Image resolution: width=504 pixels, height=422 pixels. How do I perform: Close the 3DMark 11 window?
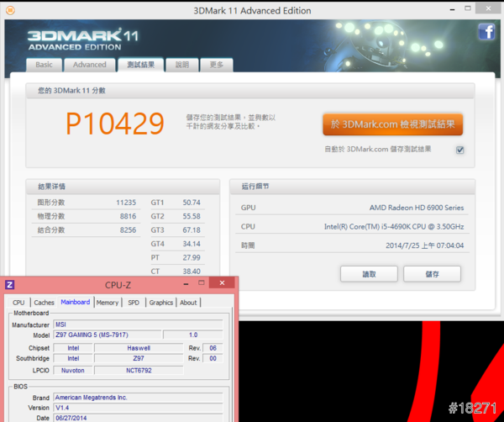click(488, 8)
